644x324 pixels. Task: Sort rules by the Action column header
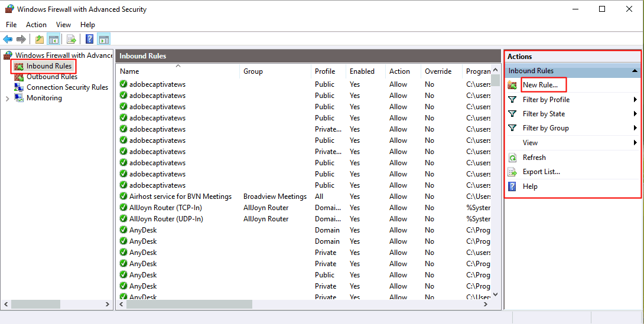click(x=403, y=71)
